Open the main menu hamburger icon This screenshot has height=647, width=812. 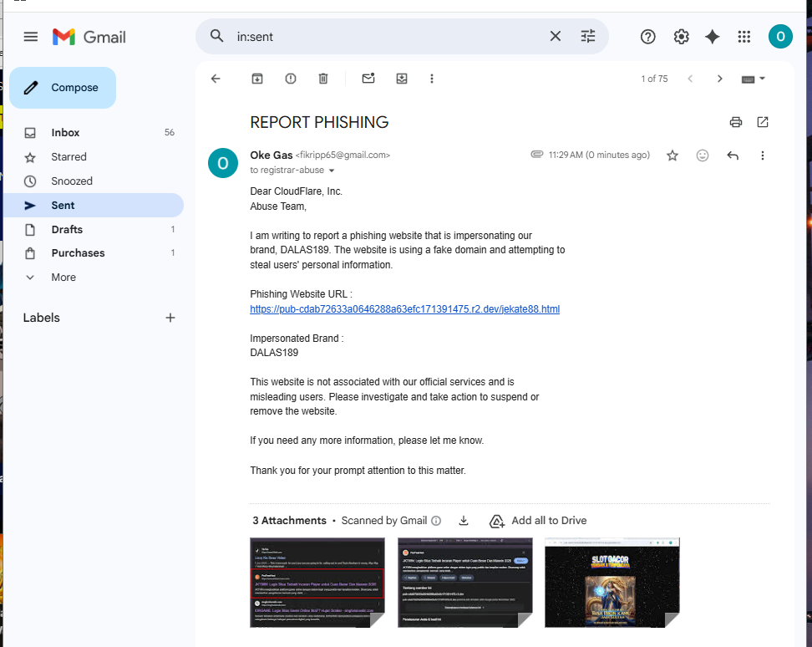tap(31, 37)
